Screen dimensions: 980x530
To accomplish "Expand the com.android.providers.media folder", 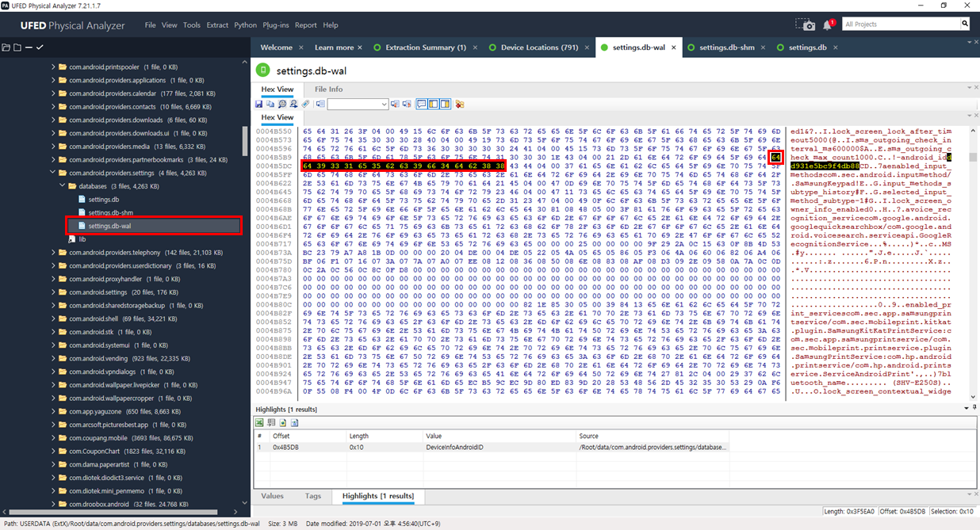I will [x=53, y=147].
